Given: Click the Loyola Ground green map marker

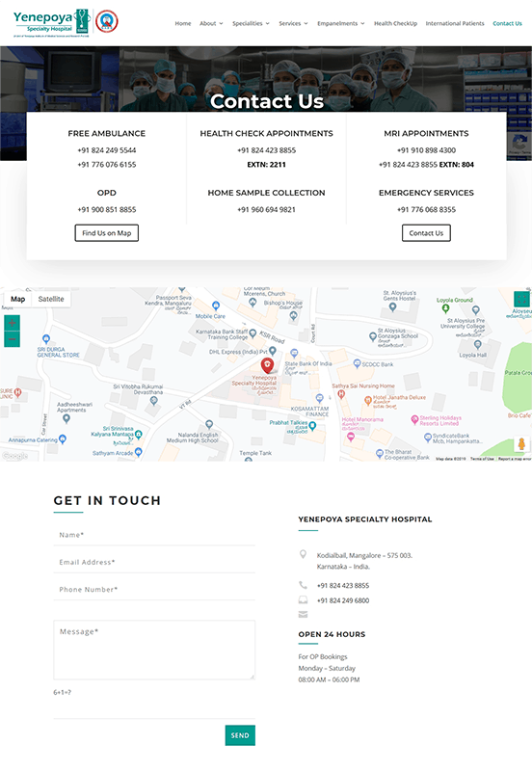Looking at the screenshot, I should click(445, 308).
